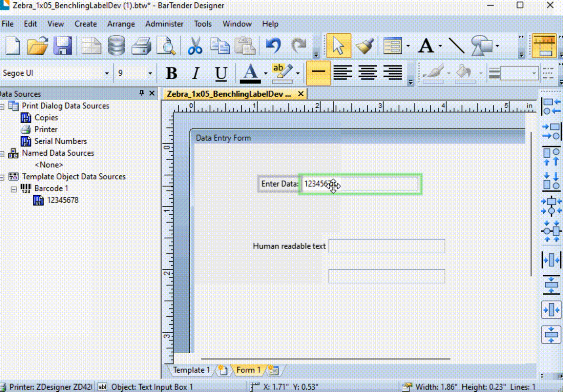The height and width of the screenshot is (392, 563).
Task: Open the Administer menu
Action: coord(164,24)
